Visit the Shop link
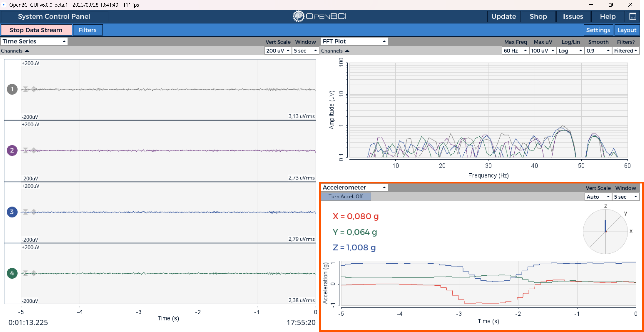This screenshot has width=644, height=332. point(538,16)
